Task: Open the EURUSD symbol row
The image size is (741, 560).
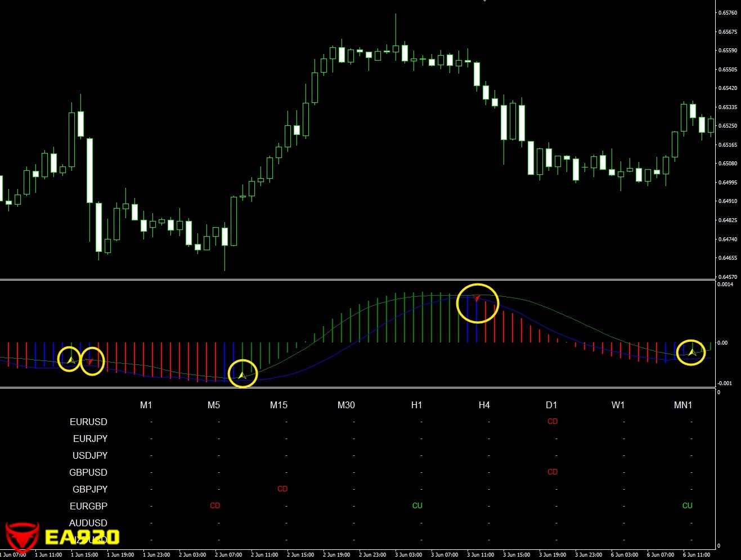Action: (88, 422)
